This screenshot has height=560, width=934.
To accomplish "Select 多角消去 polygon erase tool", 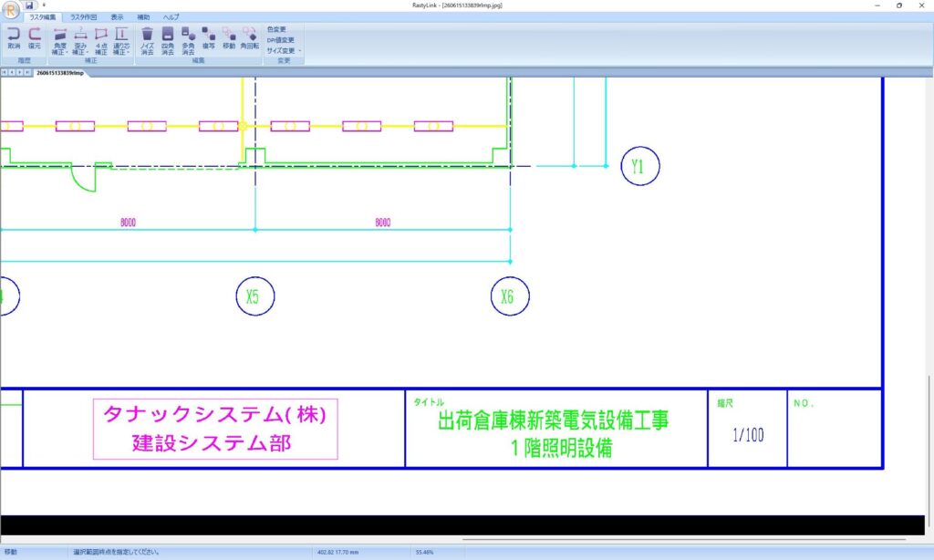I will (x=188, y=41).
